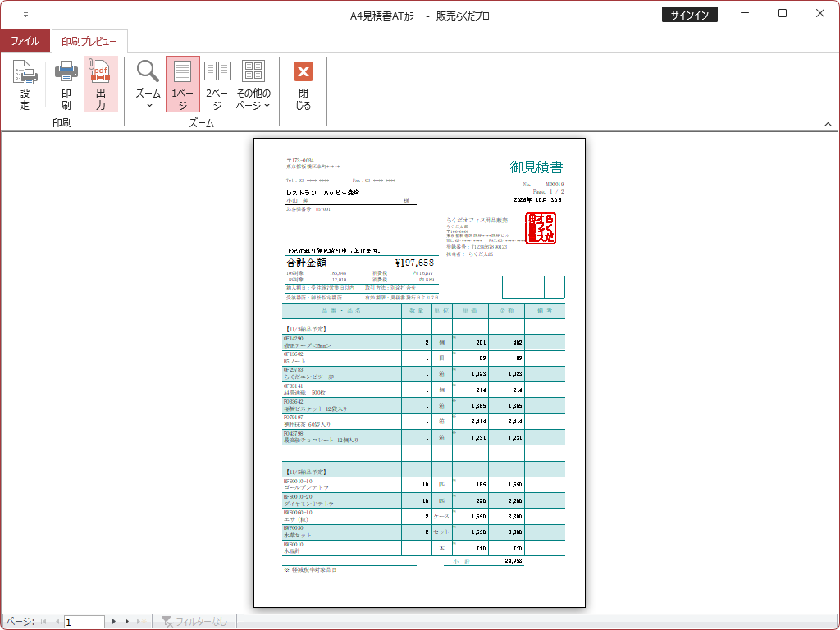
Task: Click the フィルターなし filter indicator
Action: (x=194, y=622)
